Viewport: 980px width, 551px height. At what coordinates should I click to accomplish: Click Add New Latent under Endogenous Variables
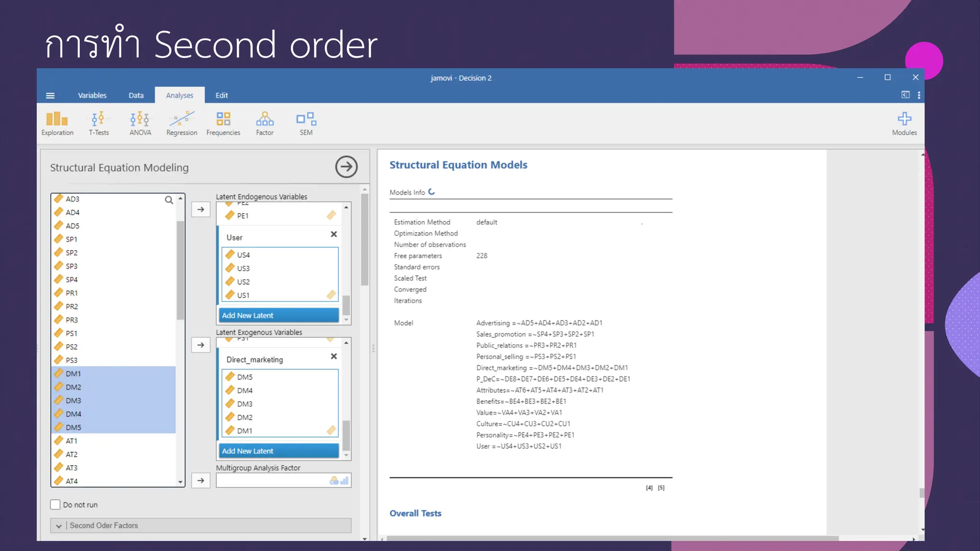pos(278,315)
